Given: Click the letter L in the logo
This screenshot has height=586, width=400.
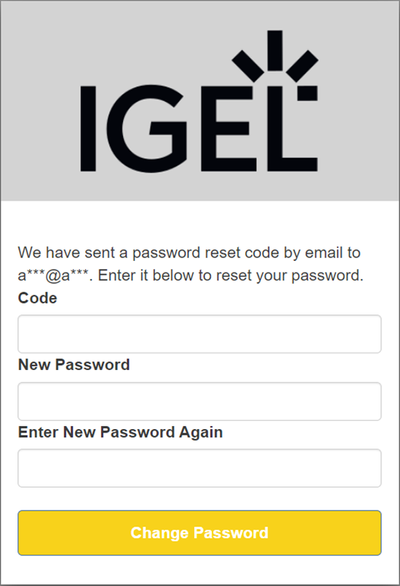Looking at the screenshot, I should (293, 129).
